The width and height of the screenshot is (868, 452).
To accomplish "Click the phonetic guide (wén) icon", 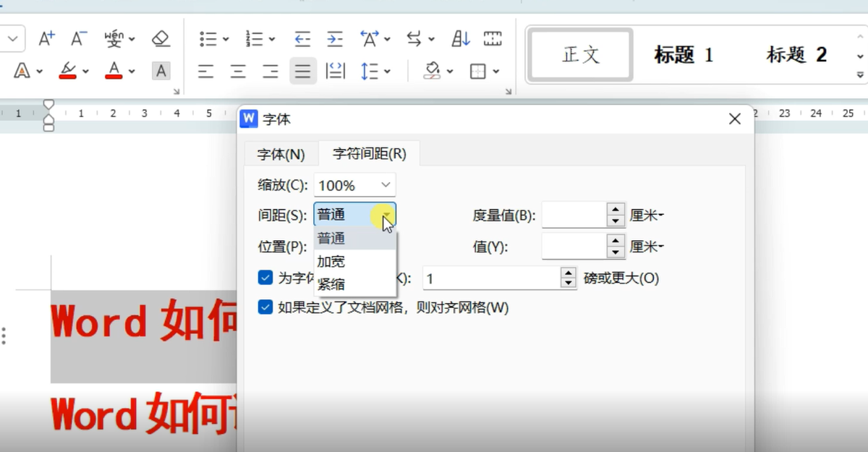I will click(x=114, y=39).
